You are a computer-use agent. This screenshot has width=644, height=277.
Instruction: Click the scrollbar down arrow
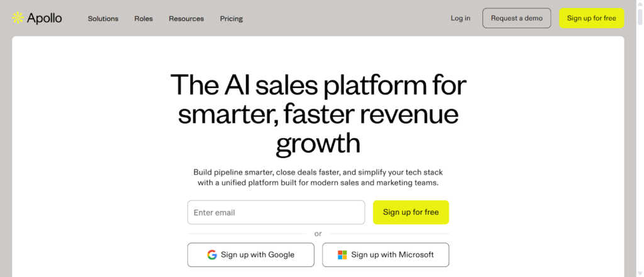click(638, 273)
